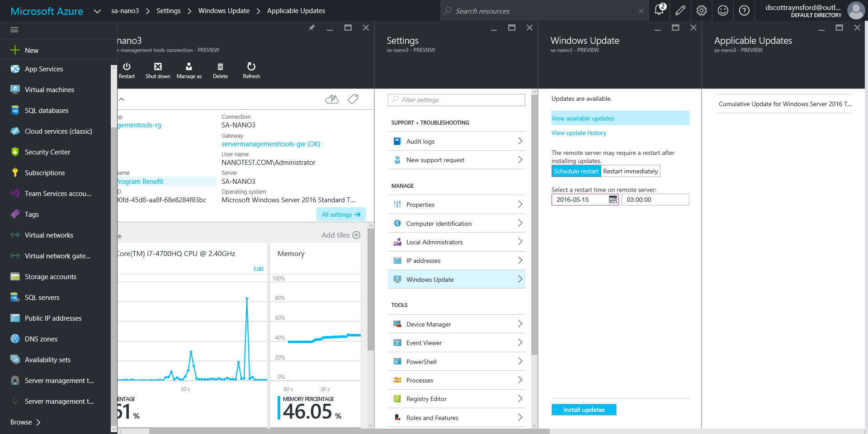
Task: Click sa-nano3 breadcrumb
Action: click(x=125, y=11)
